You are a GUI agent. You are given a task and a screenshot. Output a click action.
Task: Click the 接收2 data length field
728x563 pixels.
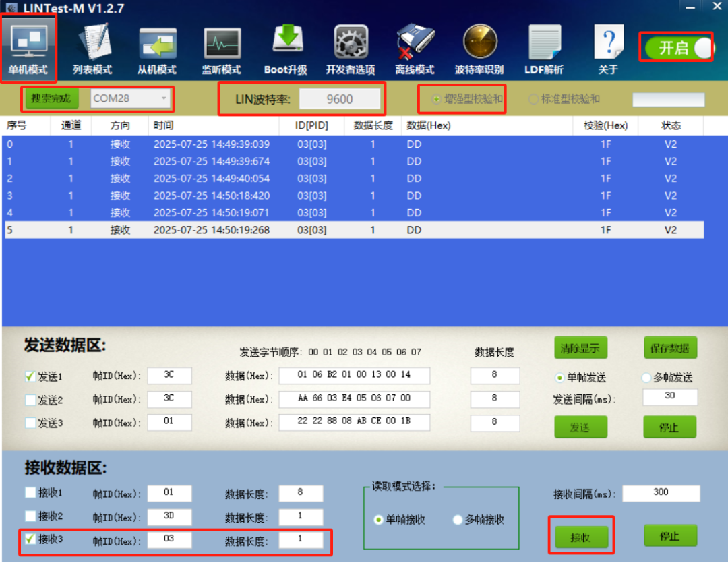click(301, 516)
